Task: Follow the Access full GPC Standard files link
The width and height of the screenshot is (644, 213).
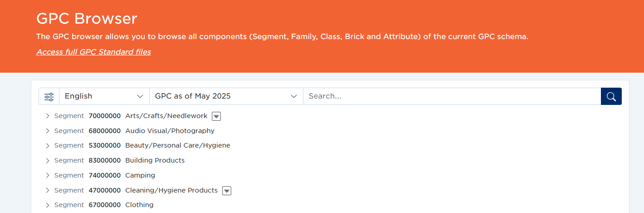Action: [x=93, y=52]
